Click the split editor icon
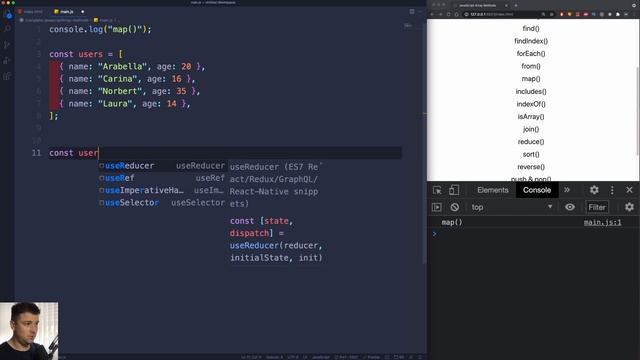The image size is (640, 360). [x=412, y=11]
